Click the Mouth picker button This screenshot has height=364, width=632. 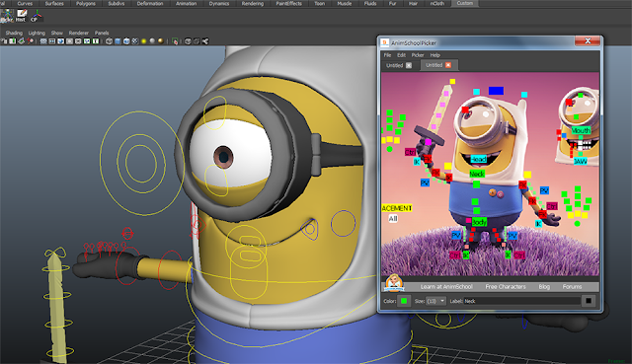(581, 130)
